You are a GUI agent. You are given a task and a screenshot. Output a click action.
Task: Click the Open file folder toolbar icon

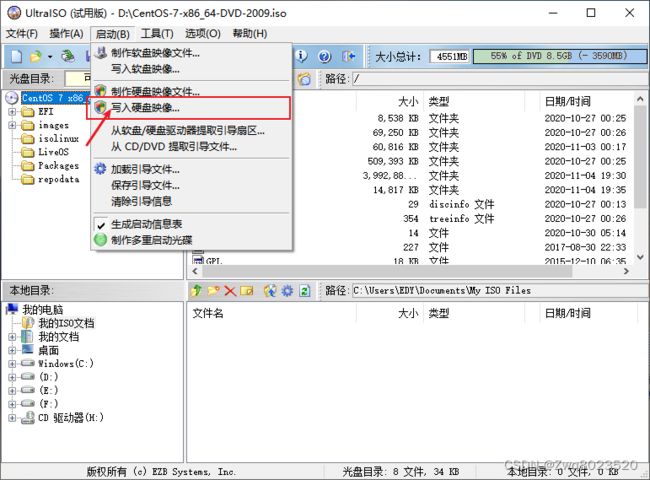(36, 56)
